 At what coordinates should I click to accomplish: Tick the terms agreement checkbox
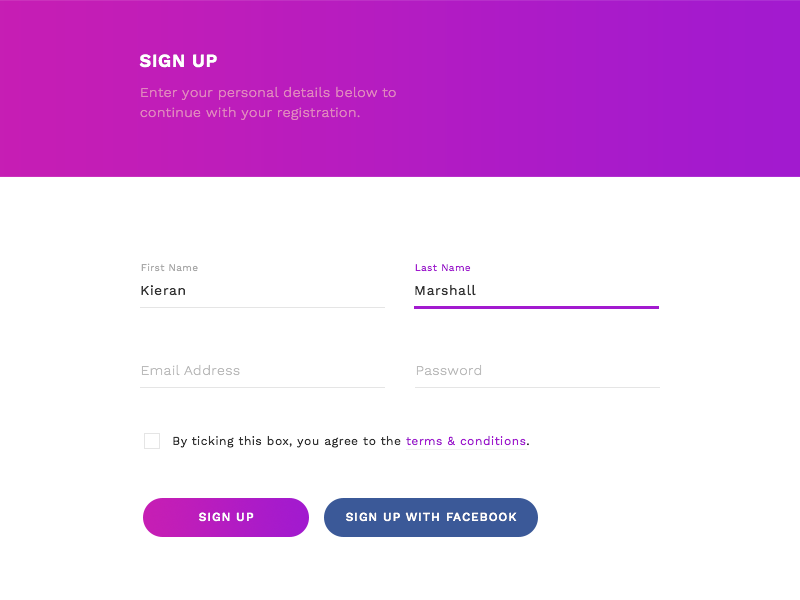152,441
